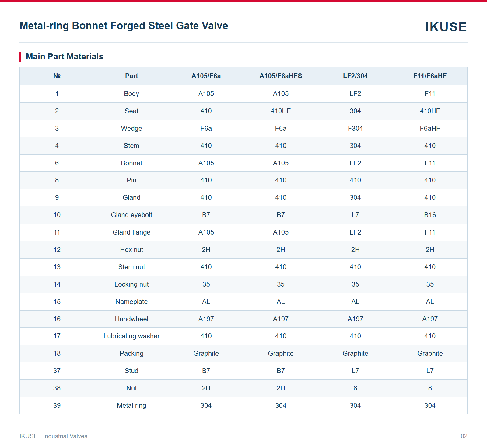This screenshot has width=487, height=448.
Task: Select the F6aHF cell in Wedge row
Action: coord(430,129)
